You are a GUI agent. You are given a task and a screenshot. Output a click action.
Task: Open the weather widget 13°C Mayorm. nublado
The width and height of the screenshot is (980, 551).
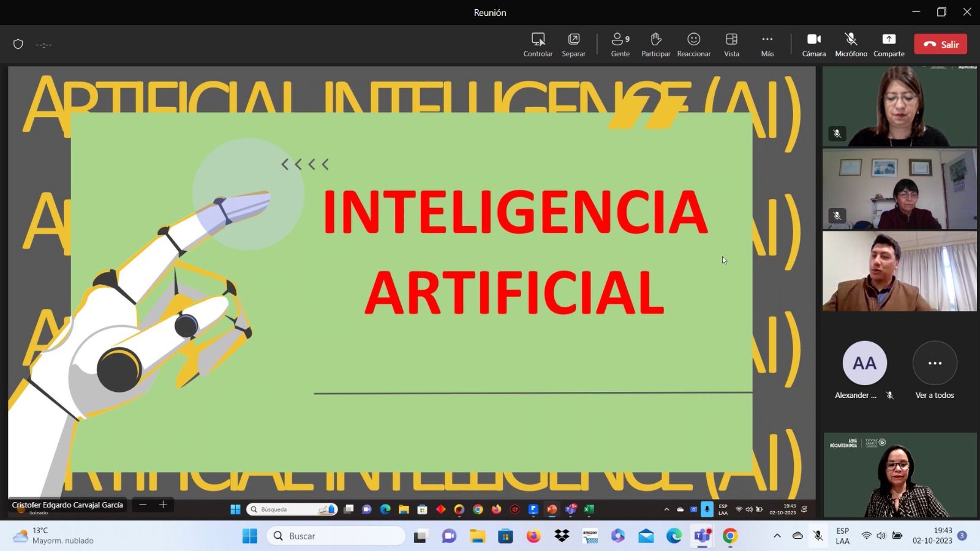coord(54,536)
